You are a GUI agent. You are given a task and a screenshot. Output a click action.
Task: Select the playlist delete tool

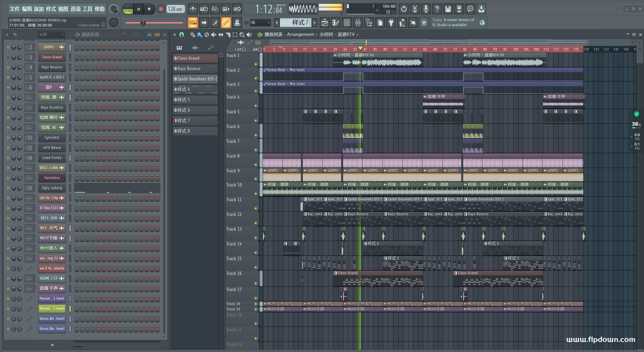tap(207, 35)
